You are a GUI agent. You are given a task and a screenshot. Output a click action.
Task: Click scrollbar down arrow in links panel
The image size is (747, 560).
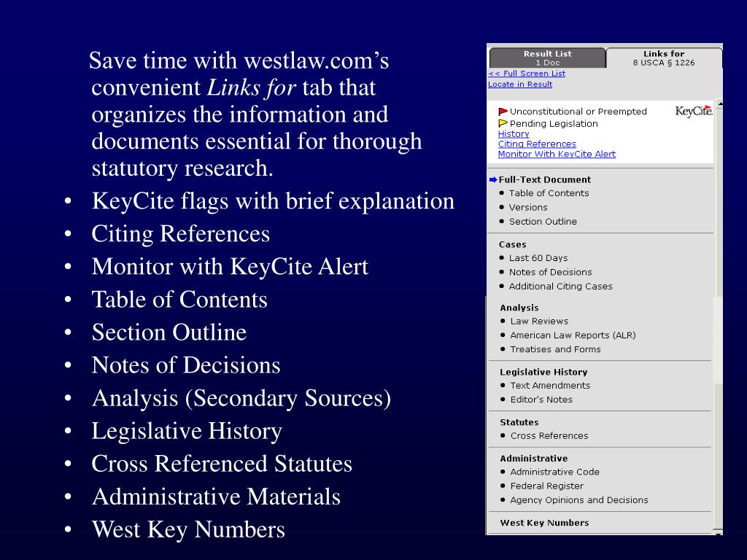[719, 532]
